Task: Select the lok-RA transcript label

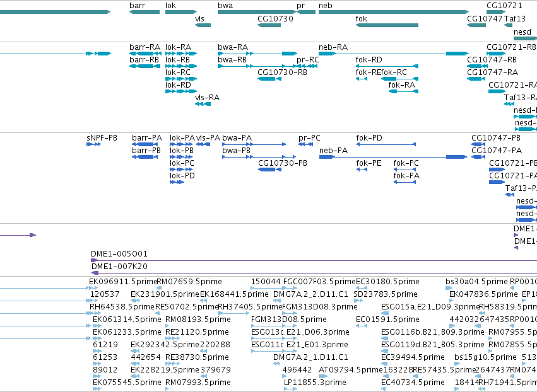Action: pyautogui.click(x=178, y=47)
